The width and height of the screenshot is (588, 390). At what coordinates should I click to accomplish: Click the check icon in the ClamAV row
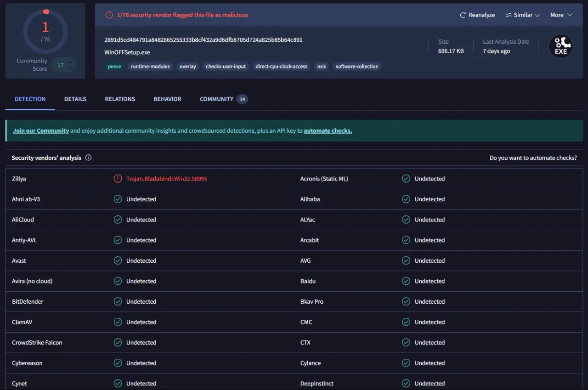click(x=118, y=322)
